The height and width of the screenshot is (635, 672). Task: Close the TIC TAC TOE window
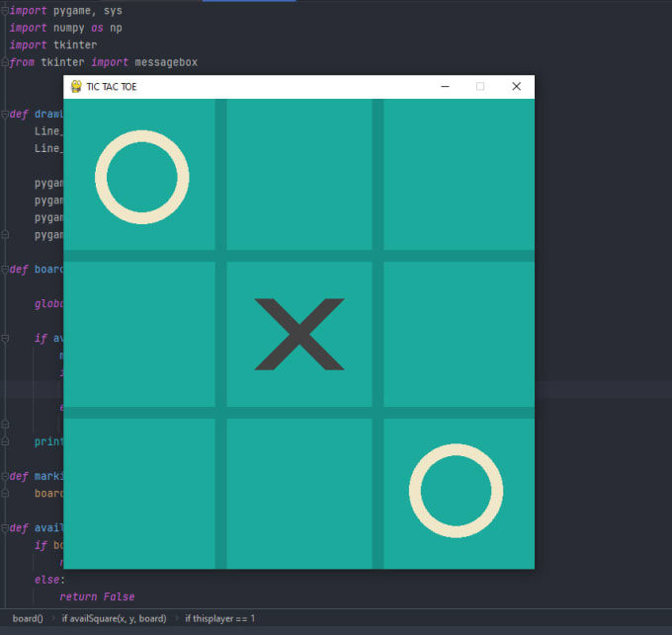coord(517,87)
